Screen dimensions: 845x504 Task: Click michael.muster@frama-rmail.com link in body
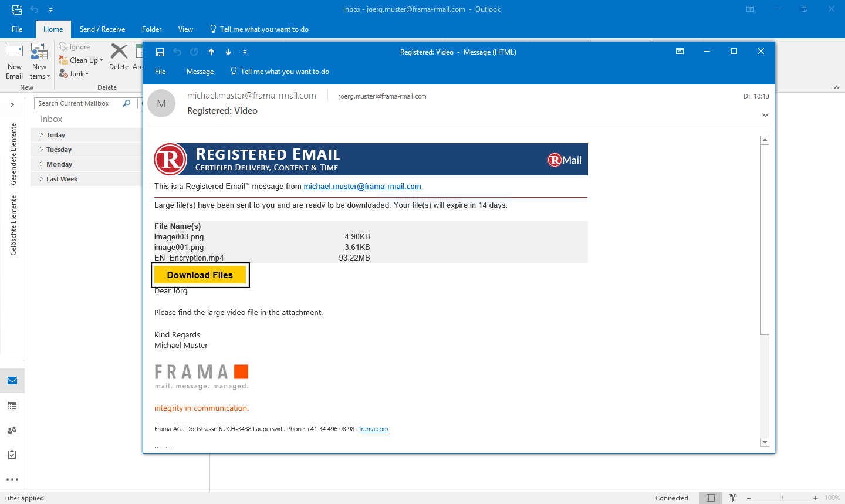click(362, 187)
